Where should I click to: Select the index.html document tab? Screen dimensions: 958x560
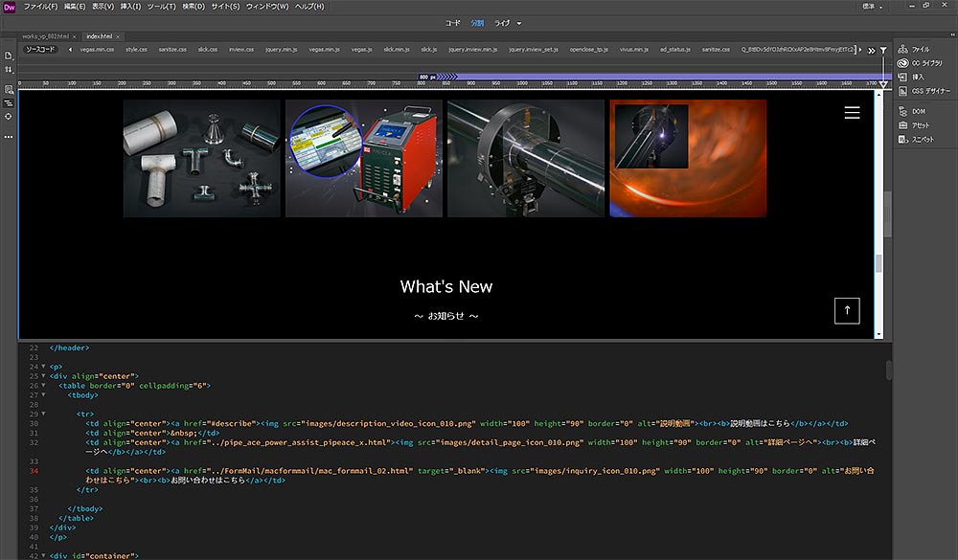(99, 36)
